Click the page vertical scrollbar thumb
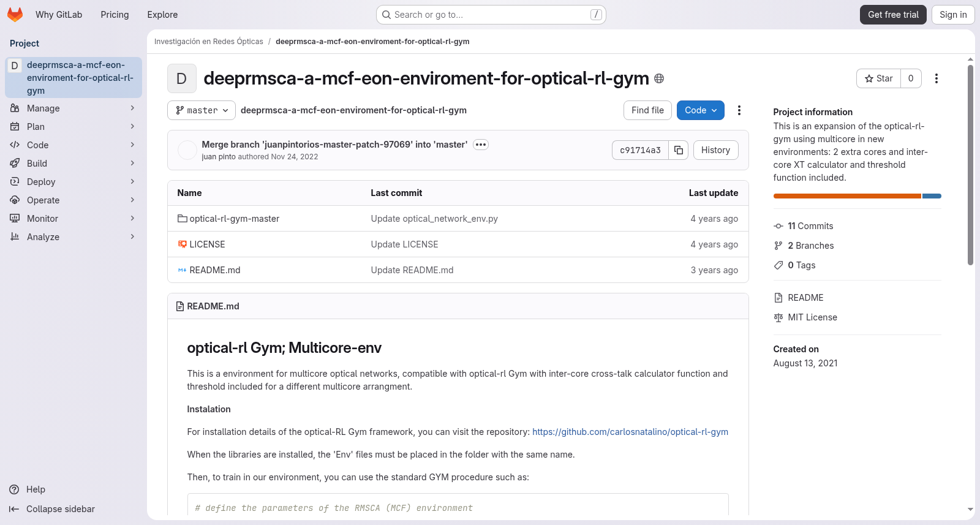The height and width of the screenshot is (525, 980). point(970,165)
